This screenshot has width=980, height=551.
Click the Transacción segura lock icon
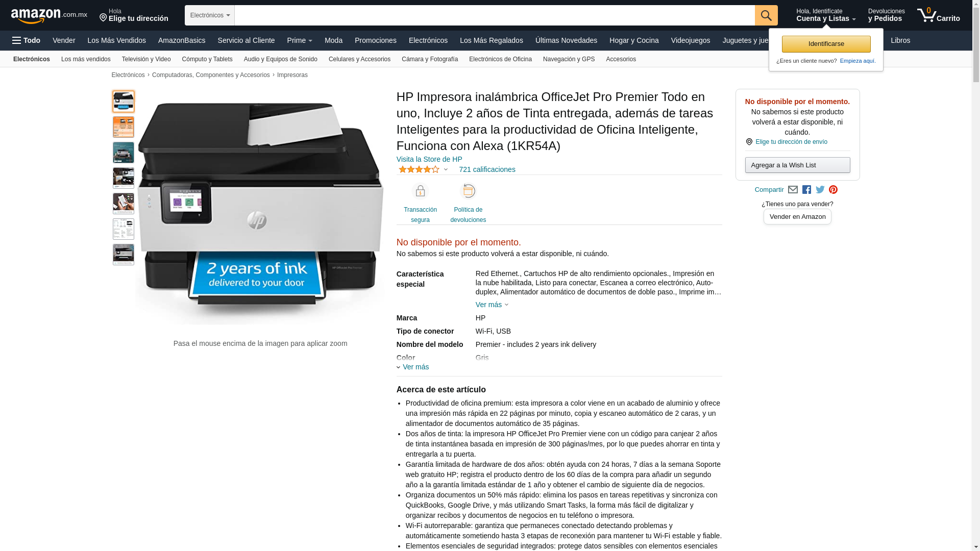tap(420, 191)
